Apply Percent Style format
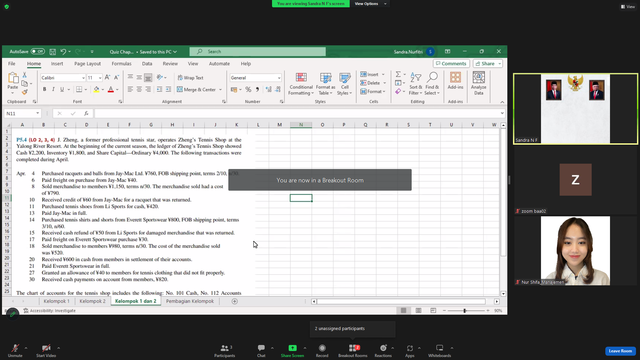Image resolution: width=640 pixels, height=360 pixels. 248,89
